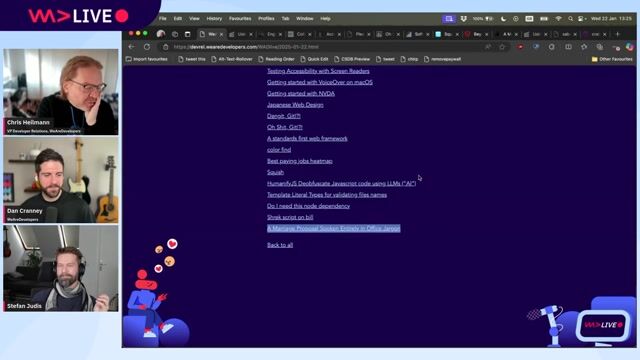Open the Japanese Web Design link
The image size is (640, 360).
295,105
